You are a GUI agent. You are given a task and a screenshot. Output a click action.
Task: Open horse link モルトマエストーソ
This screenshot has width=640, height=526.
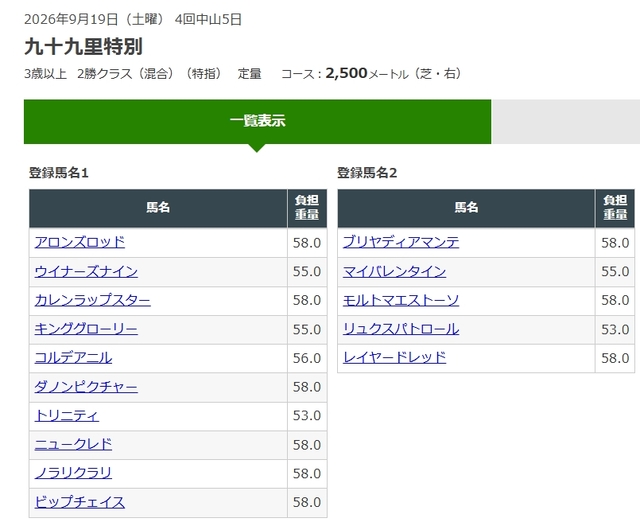pyautogui.click(x=401, y=300)
